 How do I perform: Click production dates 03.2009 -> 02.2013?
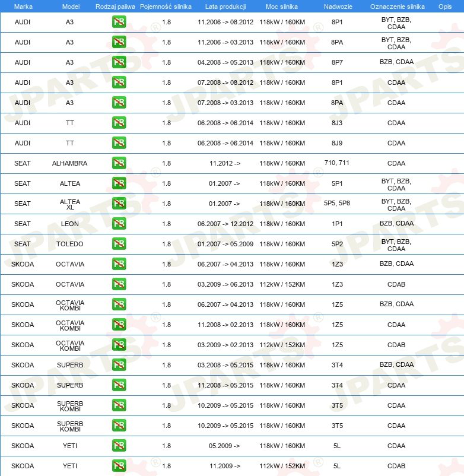[225, 345]
